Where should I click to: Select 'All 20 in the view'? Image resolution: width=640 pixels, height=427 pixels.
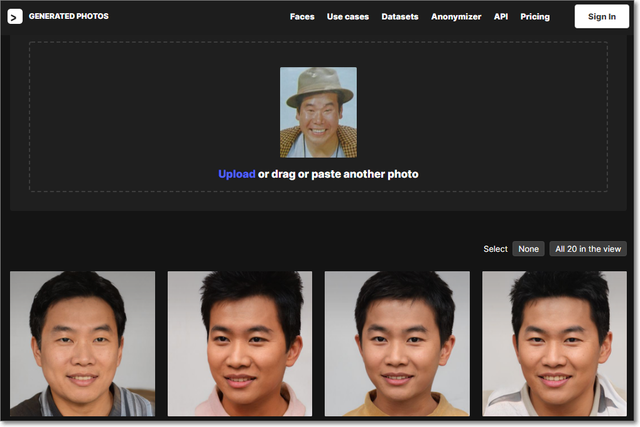(x=588, y=249)
